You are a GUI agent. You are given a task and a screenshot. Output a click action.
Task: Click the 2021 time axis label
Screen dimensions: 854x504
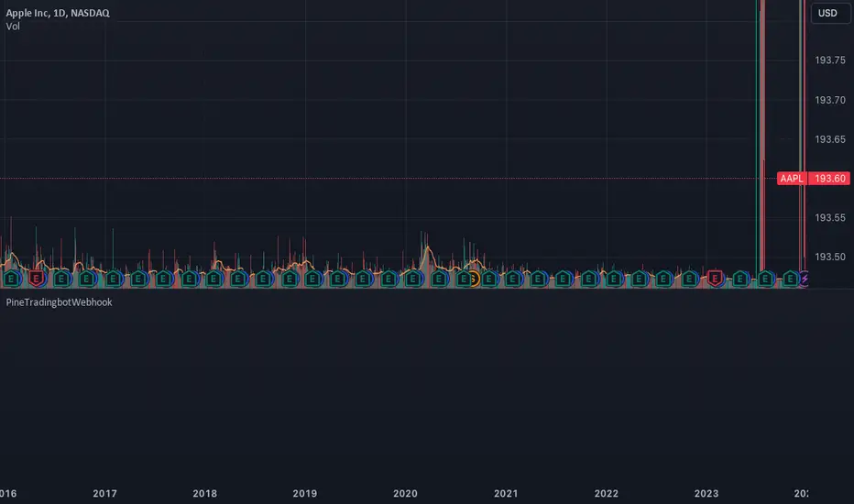pos(506,493)
